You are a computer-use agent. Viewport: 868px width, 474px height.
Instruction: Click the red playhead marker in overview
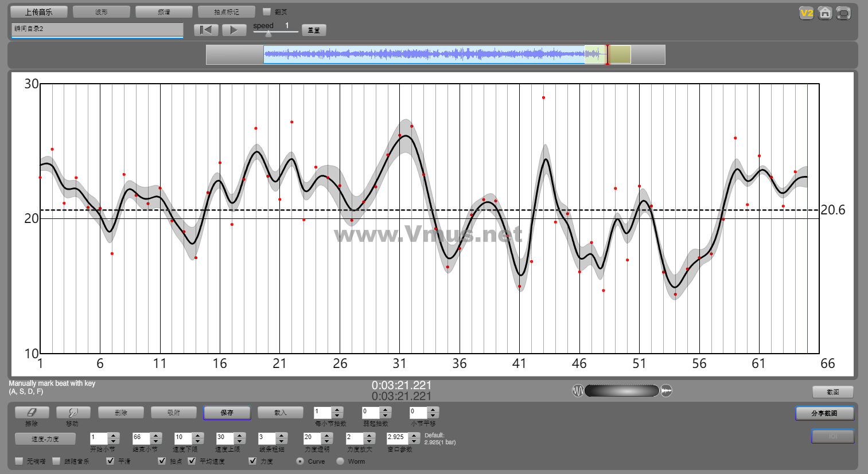click(608, 54)
